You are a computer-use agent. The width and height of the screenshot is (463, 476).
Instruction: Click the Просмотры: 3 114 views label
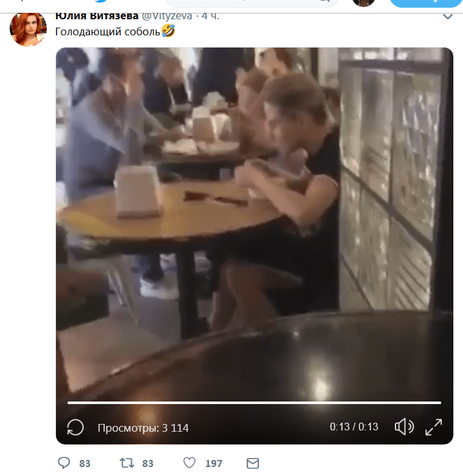point(143,427)
